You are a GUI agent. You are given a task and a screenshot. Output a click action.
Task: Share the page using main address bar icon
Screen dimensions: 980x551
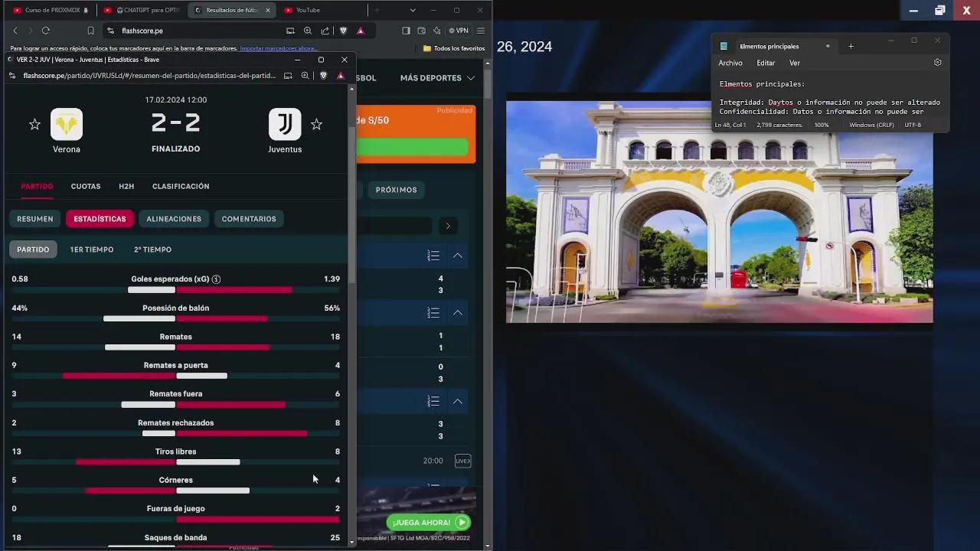(x=325, y=31)
